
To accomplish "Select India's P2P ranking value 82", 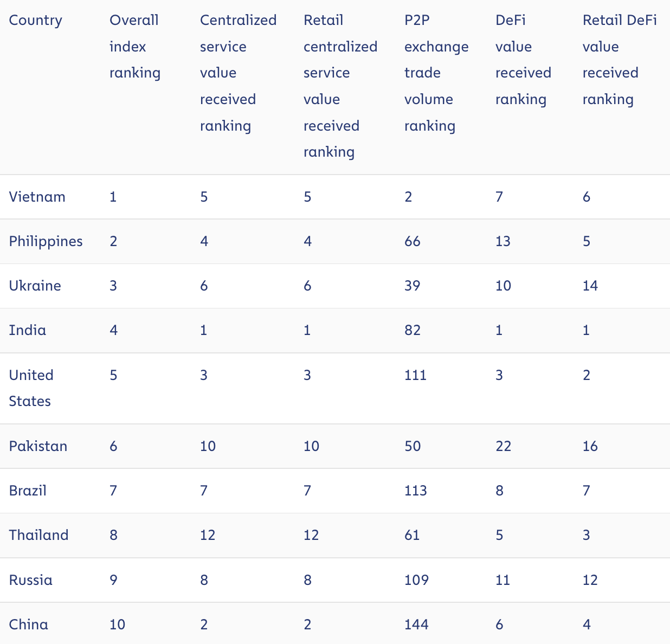I will (413, 330).
